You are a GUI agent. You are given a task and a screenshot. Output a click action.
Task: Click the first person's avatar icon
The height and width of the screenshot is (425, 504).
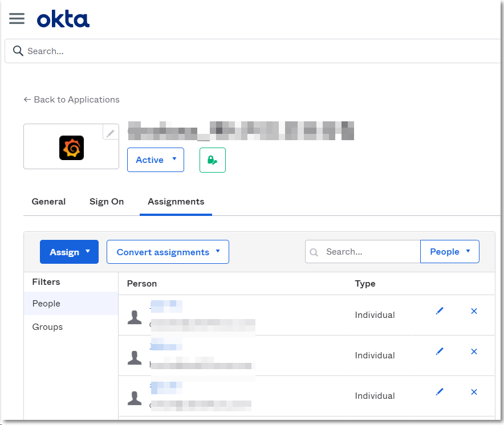(135, 317)
